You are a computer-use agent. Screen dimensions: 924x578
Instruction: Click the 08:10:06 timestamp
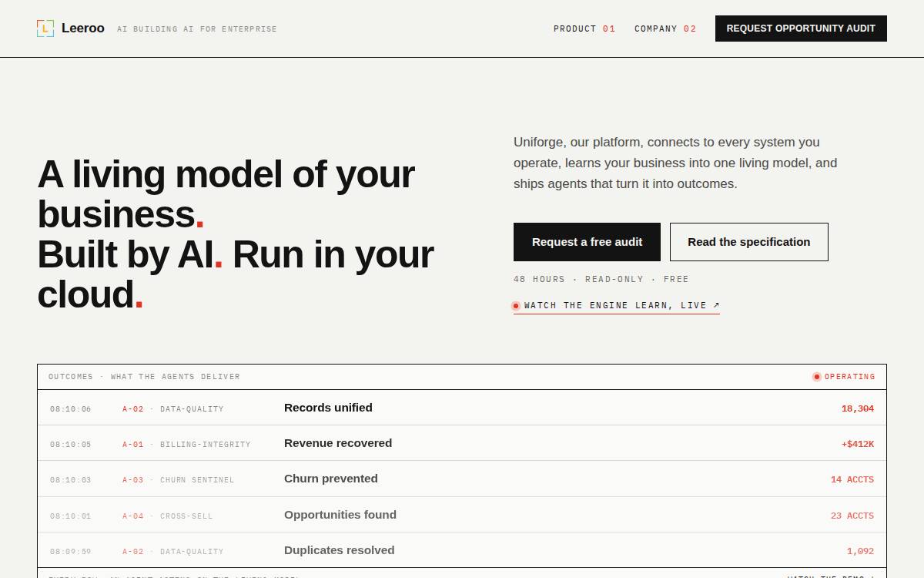coord(70,409)
